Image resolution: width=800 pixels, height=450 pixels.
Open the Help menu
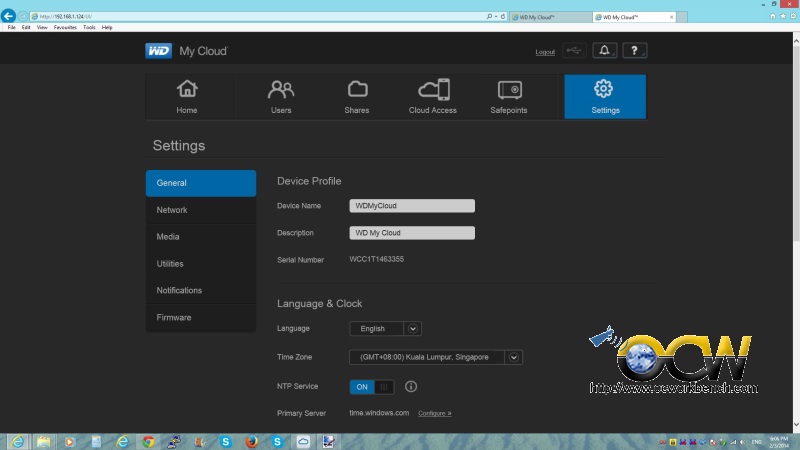(107, 28)
